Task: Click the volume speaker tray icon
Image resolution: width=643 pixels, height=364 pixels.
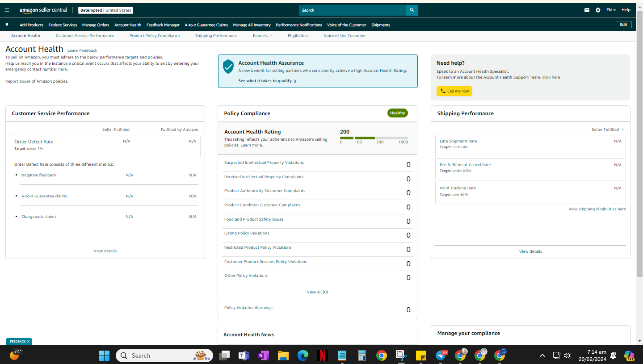Action: click(x=567, y=356)
